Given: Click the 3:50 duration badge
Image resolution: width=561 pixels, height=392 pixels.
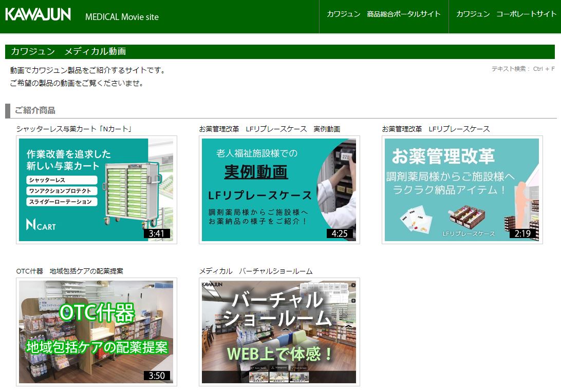Looking at the screenshot, I should (x=157, y=376).
